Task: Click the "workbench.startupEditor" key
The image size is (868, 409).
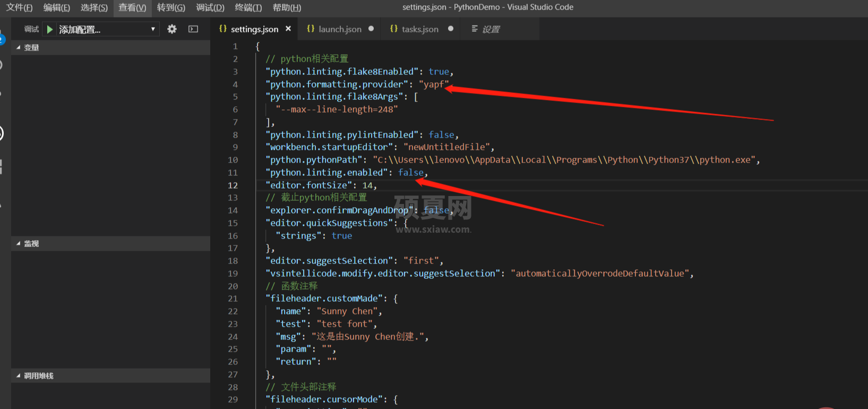Action: click(x=329, y=147)
